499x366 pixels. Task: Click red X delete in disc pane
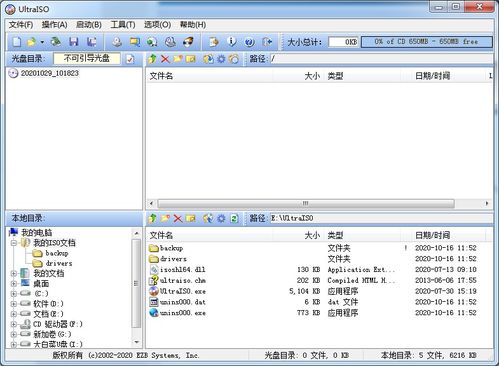click(165, 59)
